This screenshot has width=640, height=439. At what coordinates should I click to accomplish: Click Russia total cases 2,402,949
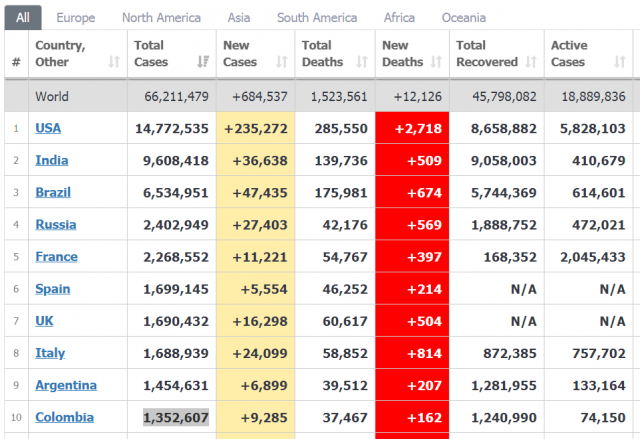tap(176, 225)
